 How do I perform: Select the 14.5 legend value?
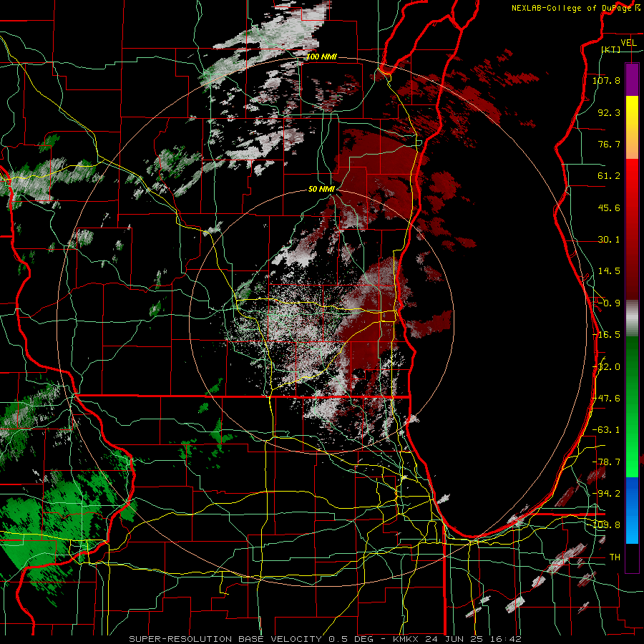click(x=609, y=271)
